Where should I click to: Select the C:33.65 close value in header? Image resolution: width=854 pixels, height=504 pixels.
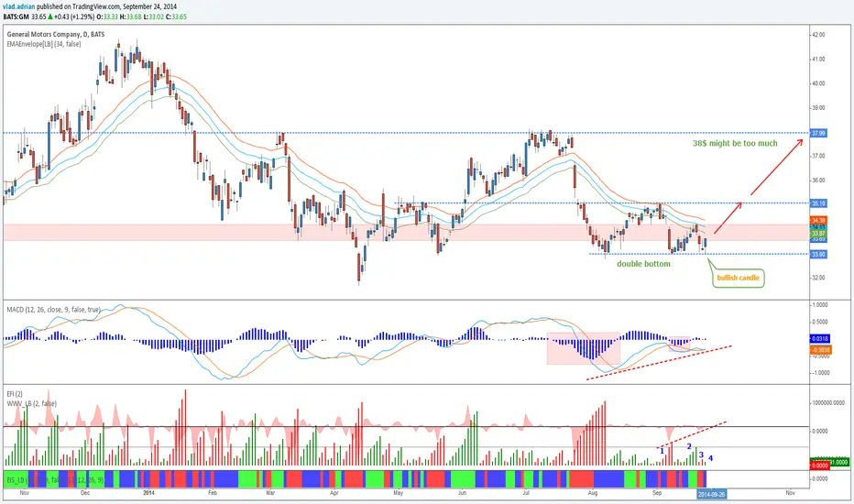(x=176, y=16)
